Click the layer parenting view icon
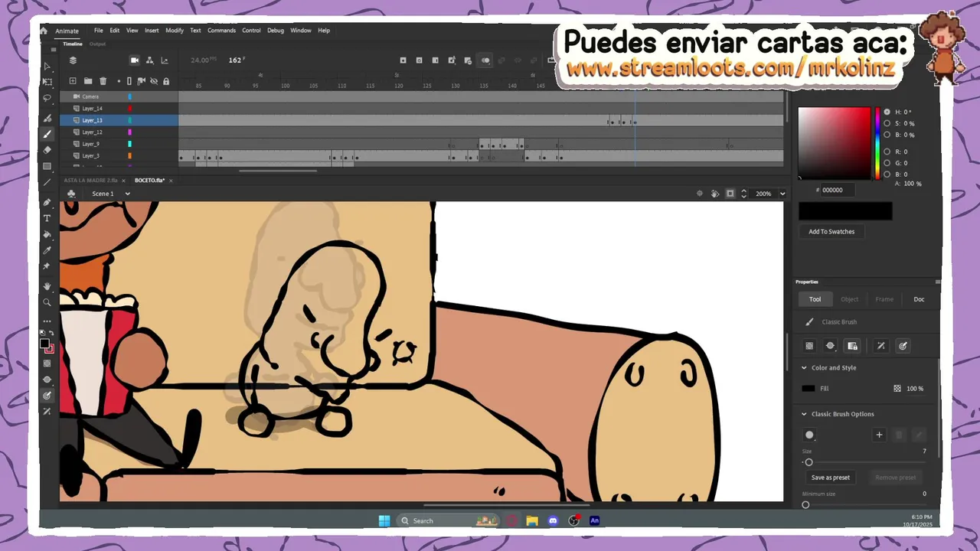This screenshot has height=551, width=980. [150, 60]
